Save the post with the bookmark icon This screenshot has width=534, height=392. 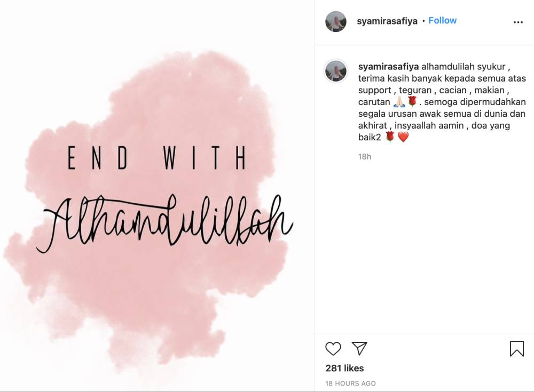(x=516, y=349)
